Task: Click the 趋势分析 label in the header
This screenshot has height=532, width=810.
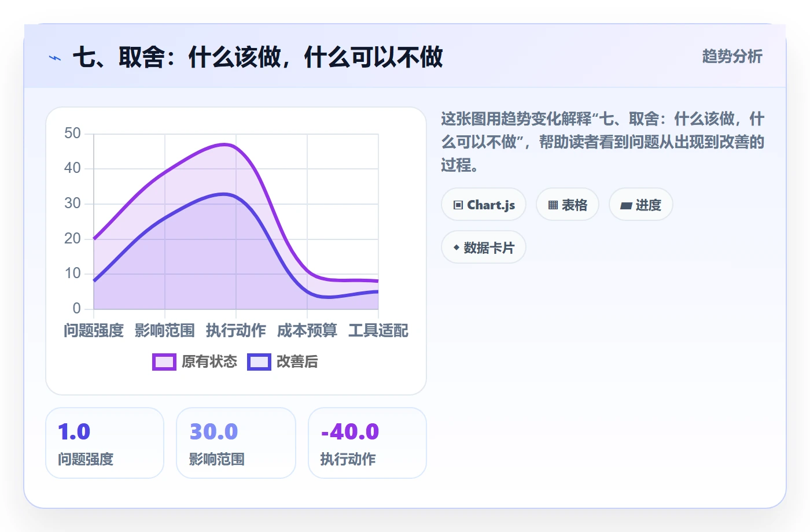Action: 732,57
